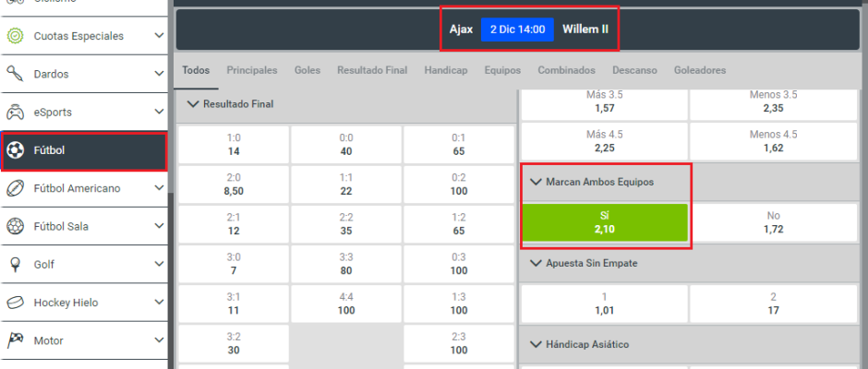Viewport: 868px width, 369px height.
Task: Bet on 1:3 score at 100
Action: [459, 304]
